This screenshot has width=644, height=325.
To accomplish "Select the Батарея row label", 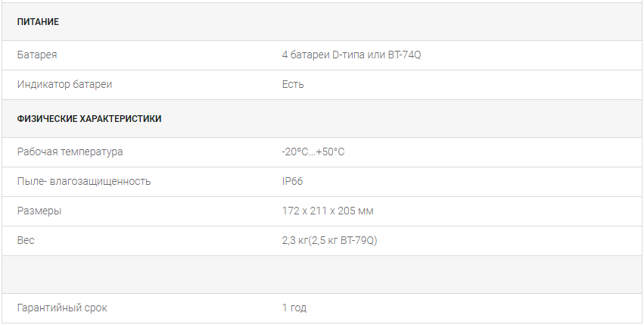I will click(x=37, y=55).
